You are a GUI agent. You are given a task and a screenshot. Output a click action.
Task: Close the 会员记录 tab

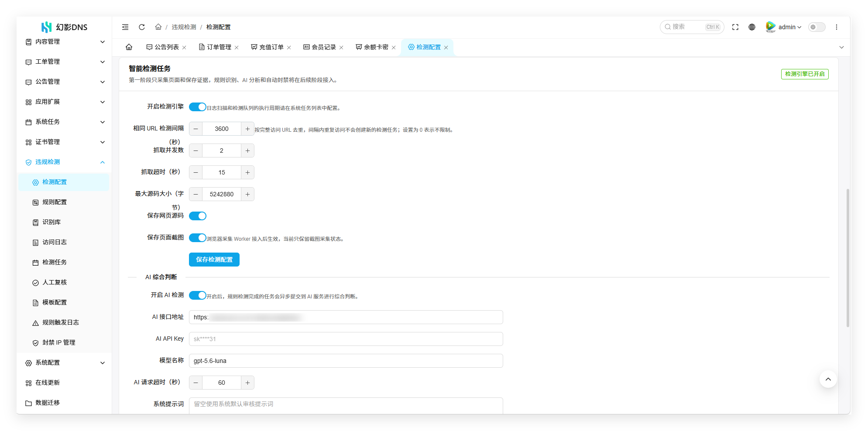point(341,48)
